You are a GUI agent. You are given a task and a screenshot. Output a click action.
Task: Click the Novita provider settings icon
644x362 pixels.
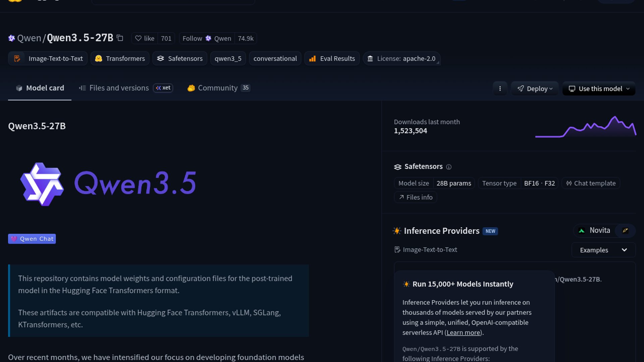(625, 231)
